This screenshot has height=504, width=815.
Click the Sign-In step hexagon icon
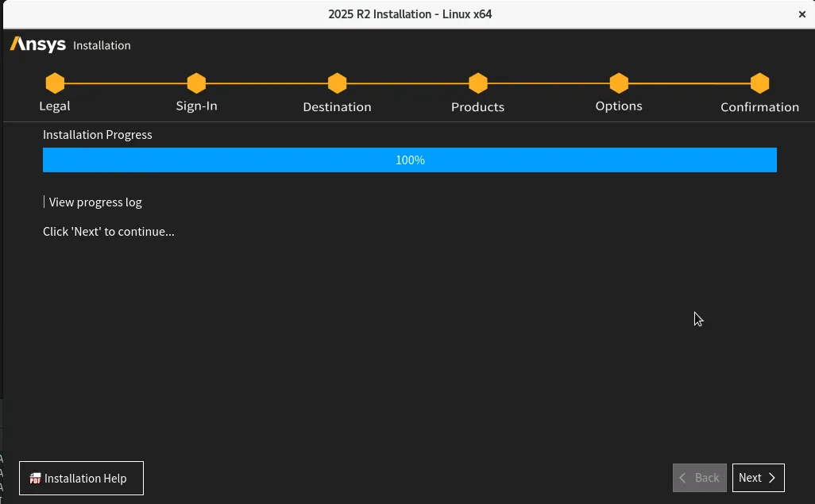[196, 83]
